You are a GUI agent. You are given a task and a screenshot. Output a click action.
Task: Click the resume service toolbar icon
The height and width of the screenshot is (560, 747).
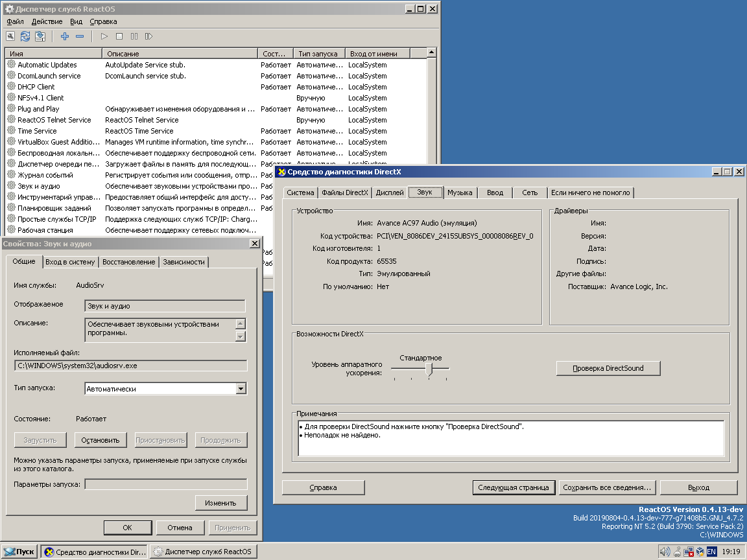tap(148, 36)
